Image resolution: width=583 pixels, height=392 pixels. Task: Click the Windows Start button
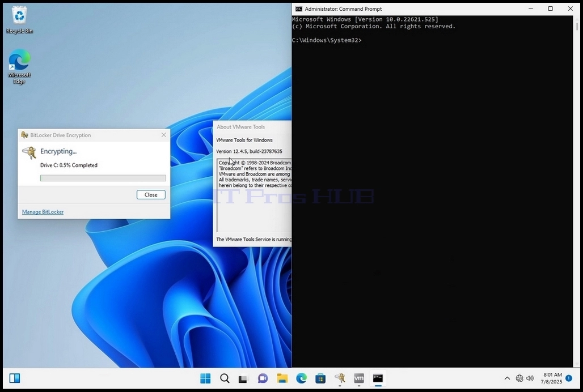(205, 378)
